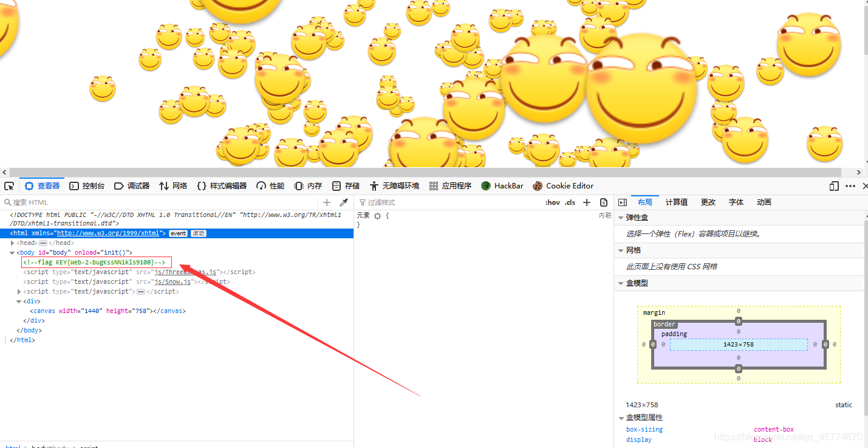Click the element rule selector icon

click(377, 216)
